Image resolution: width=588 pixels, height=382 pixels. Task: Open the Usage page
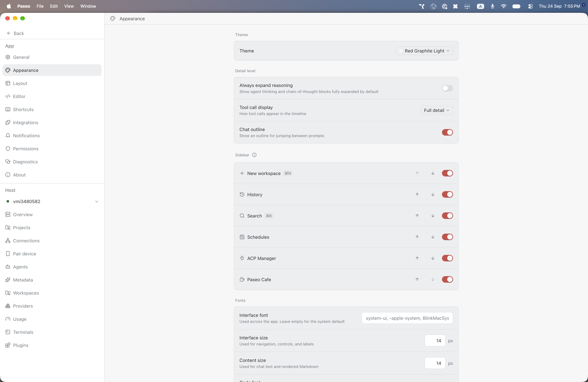point(52,319)
